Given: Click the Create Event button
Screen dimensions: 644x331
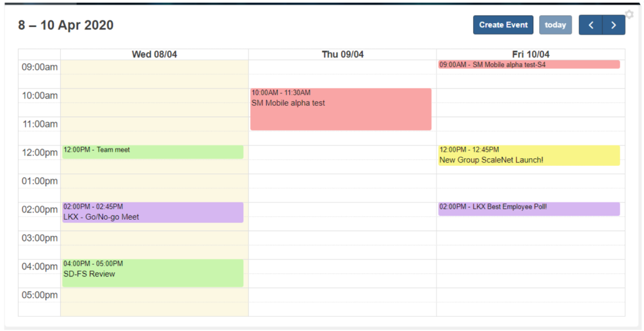Looking at the screenshot, I should coord(503,25).
